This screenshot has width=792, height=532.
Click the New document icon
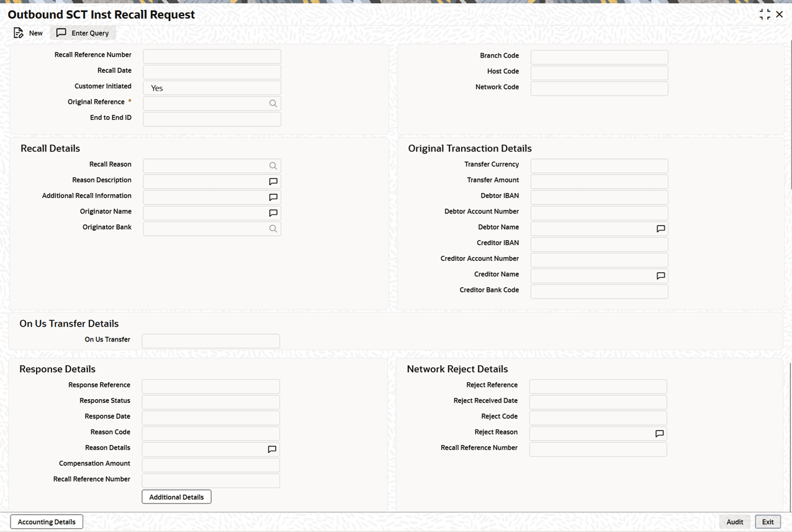pyautogui.click(x=19, y=33)
